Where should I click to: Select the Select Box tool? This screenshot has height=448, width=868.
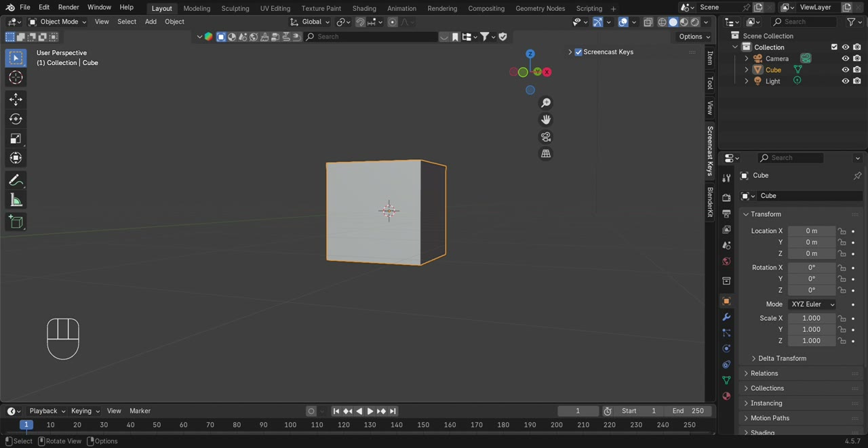(16, 58)
